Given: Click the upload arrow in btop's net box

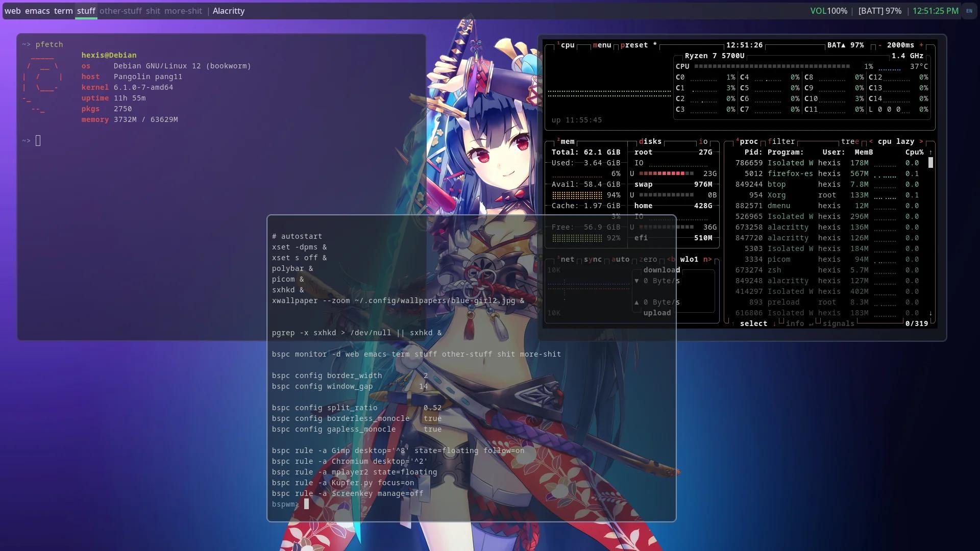Looking at the screenshot, I should tap(636, 302).
